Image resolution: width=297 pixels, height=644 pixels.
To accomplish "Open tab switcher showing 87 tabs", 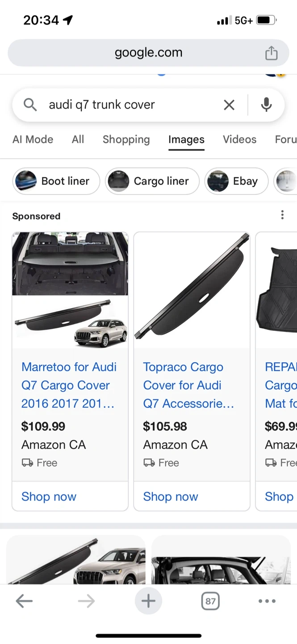I will click(210, 601).
